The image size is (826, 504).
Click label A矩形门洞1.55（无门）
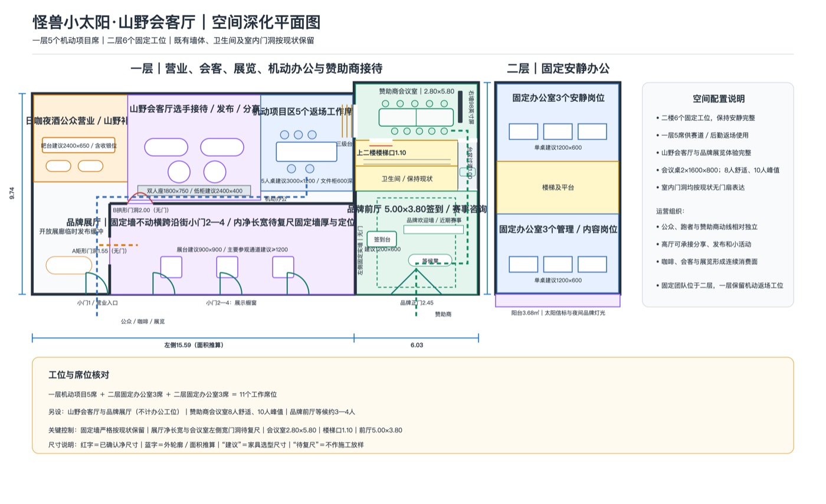point(99,251)
